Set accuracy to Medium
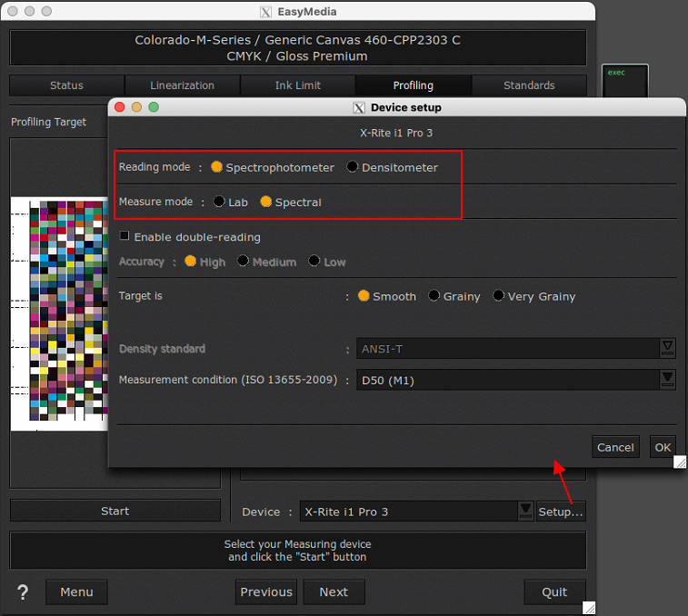 point(244,262)
